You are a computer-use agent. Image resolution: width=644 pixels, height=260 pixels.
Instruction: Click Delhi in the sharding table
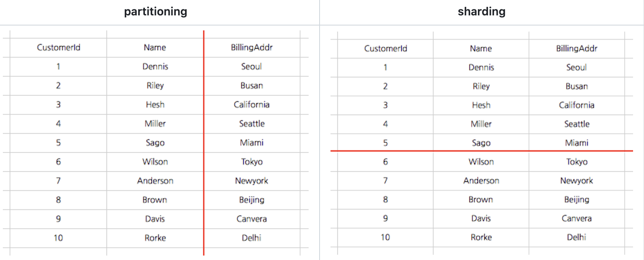click(576, 237)
